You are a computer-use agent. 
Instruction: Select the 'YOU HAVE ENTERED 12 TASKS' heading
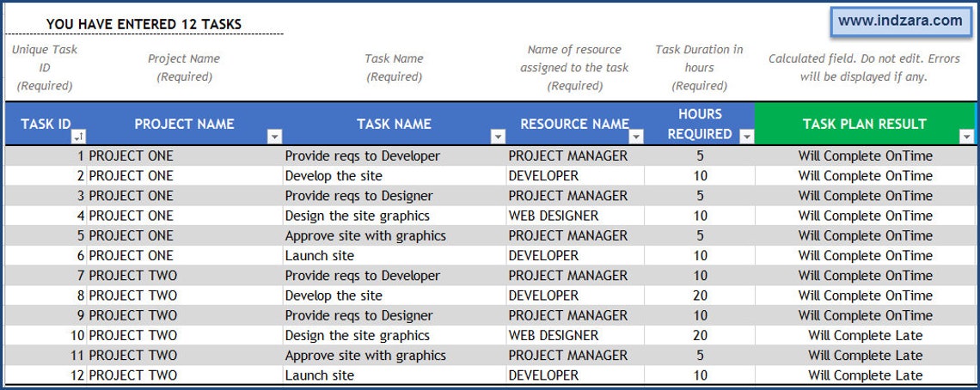pyautogui.click(x=144, y=24)
